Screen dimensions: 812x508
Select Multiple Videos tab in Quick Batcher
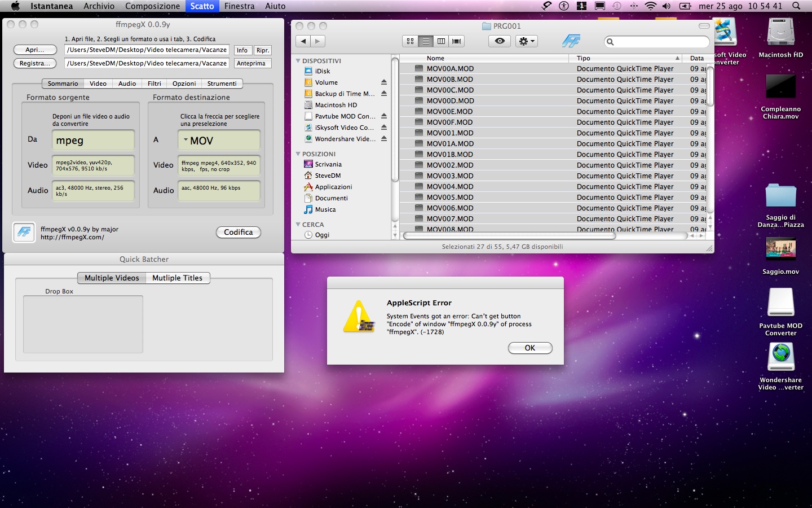point(112,278)
